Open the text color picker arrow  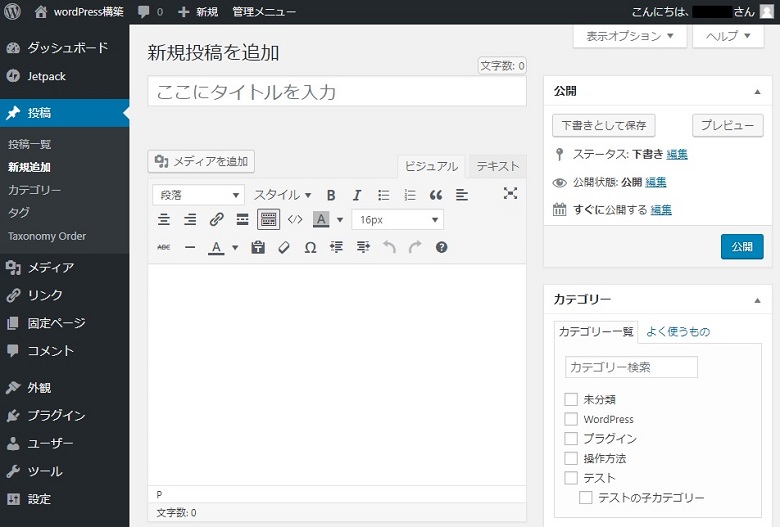point(235,247)
